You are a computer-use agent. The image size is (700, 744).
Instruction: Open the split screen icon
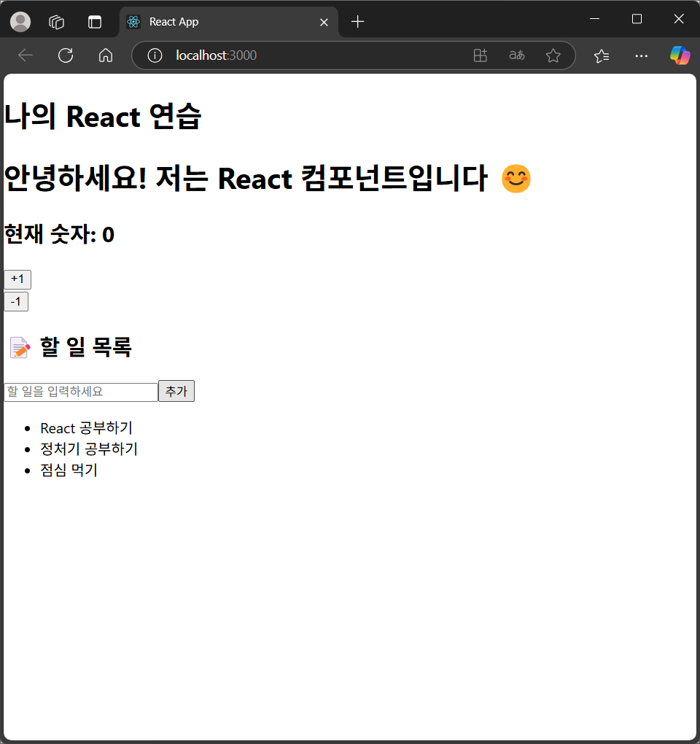[481, 55]
